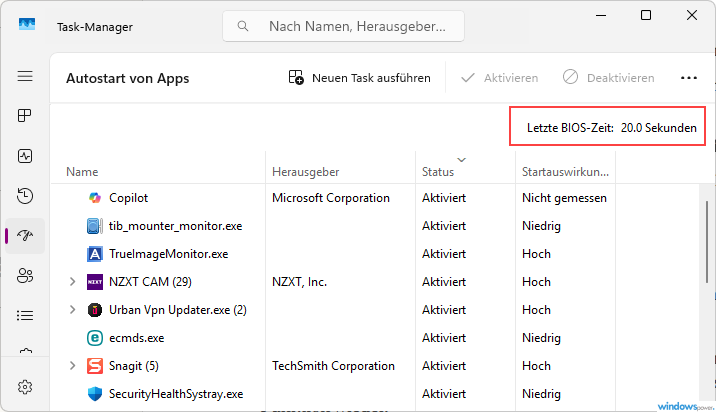
Task: Open Task Manager settings gear
Action: [x=25, y=387]
